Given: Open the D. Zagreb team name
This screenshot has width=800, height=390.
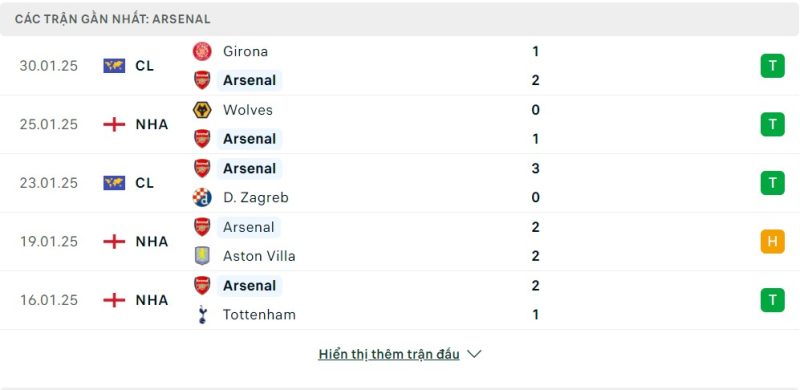Looking at the screenshot, I should pyautogui.click(x=256, y=198).
